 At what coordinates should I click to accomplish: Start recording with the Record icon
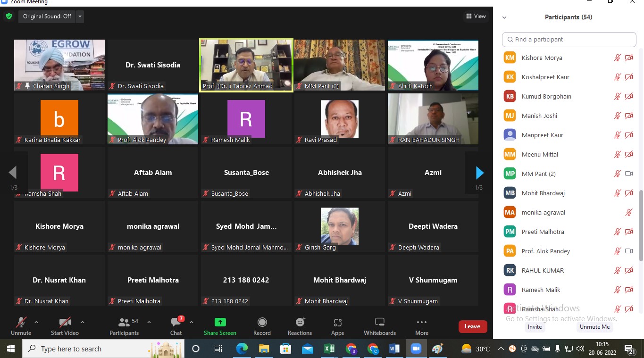tap(262, 323)
